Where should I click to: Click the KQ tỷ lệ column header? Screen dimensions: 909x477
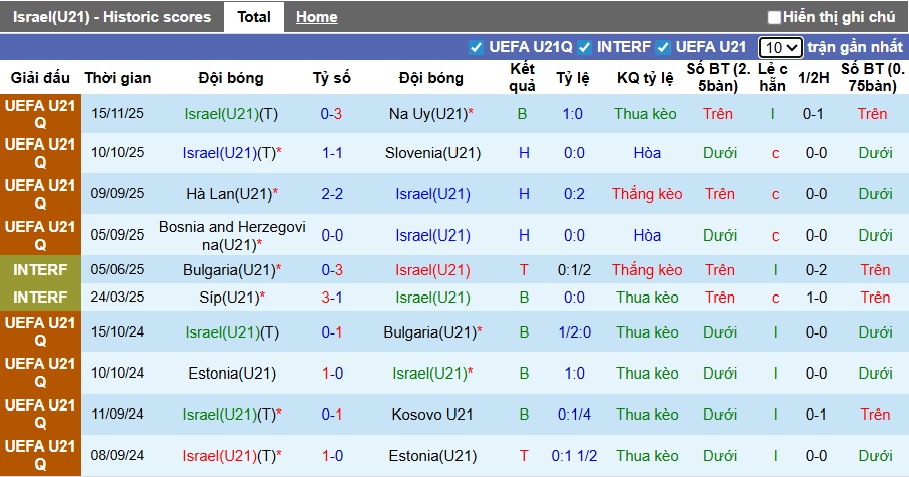645,78
